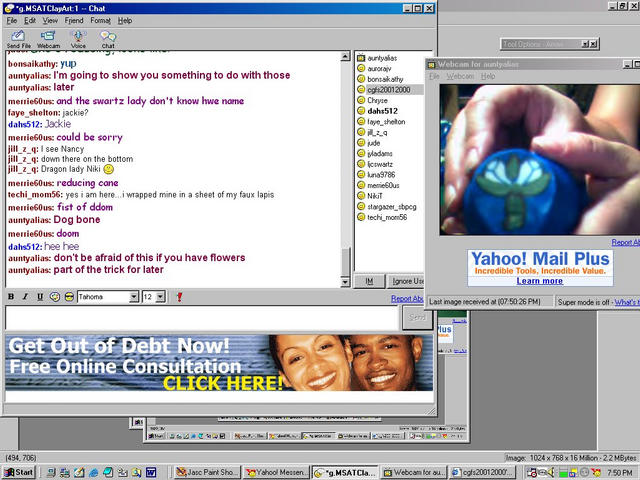Click the Yahoo Messenger tray icon

tap(596, 473)
